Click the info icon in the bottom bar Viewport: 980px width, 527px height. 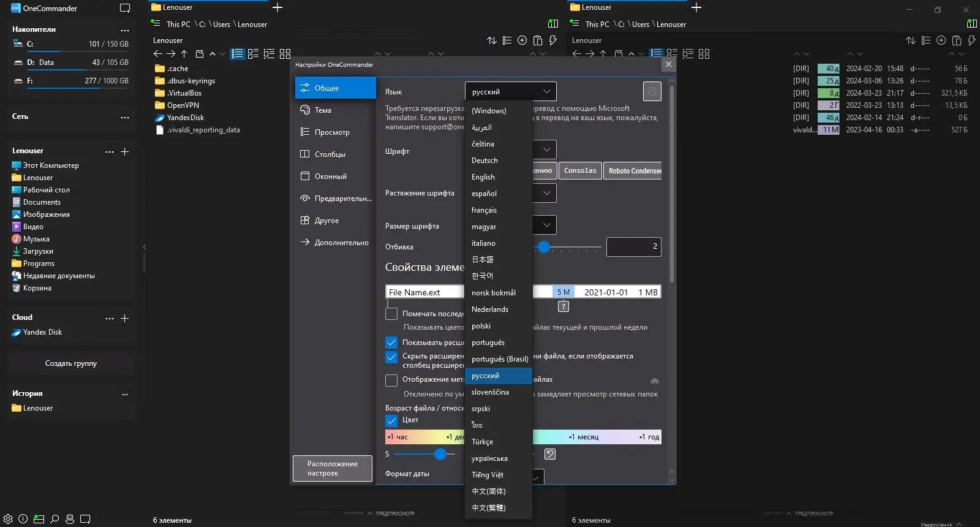coord(23,519)
